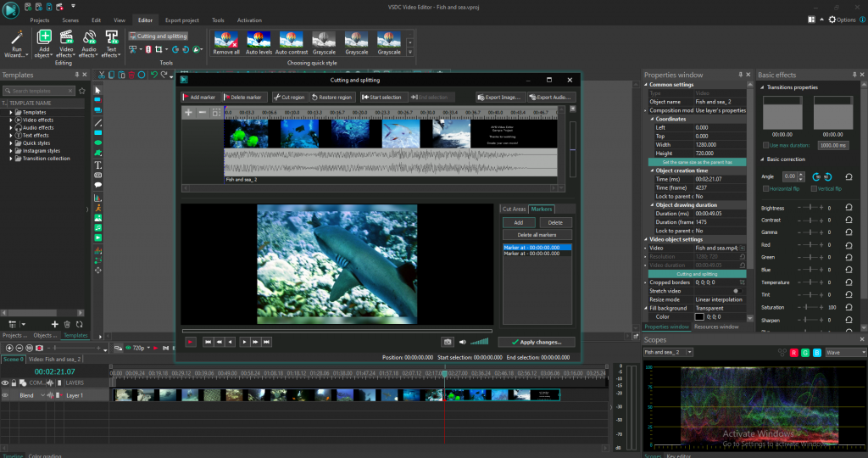The width and height of the screenshot is (868, 458).
Task: Switch to the Cut Areas tab
Action: [x=514, y=209]
